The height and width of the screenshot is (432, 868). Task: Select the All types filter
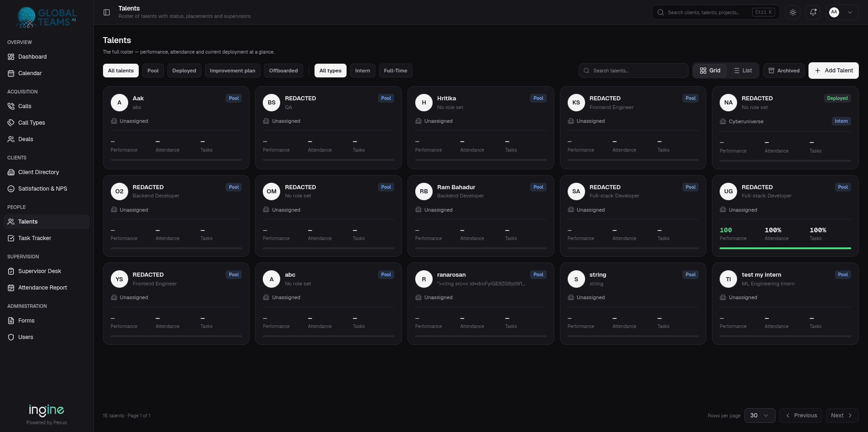click(x=331, y=71)
